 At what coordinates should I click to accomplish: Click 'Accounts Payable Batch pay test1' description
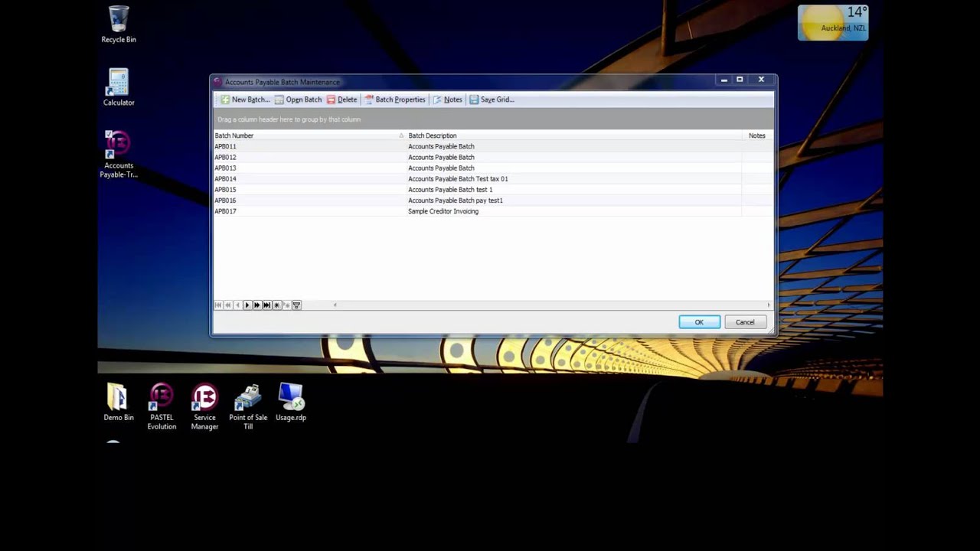pos(456,201)
